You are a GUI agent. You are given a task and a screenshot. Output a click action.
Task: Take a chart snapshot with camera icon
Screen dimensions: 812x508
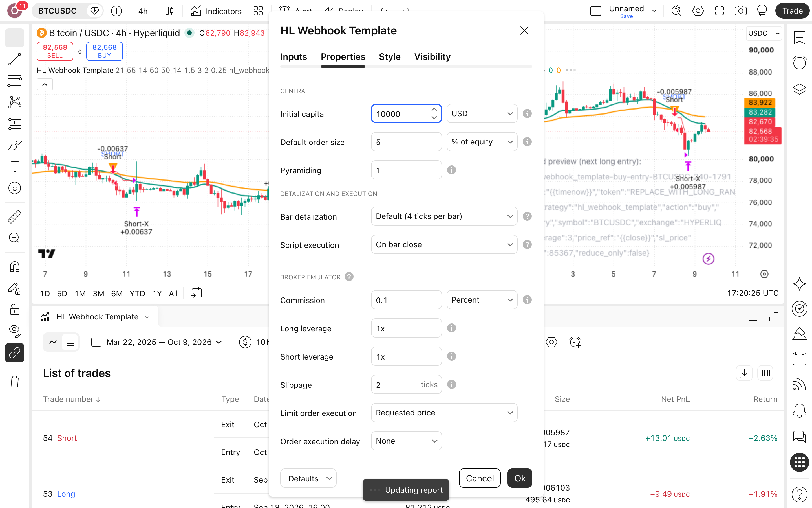pyautogui.click(x=740, y=11)
